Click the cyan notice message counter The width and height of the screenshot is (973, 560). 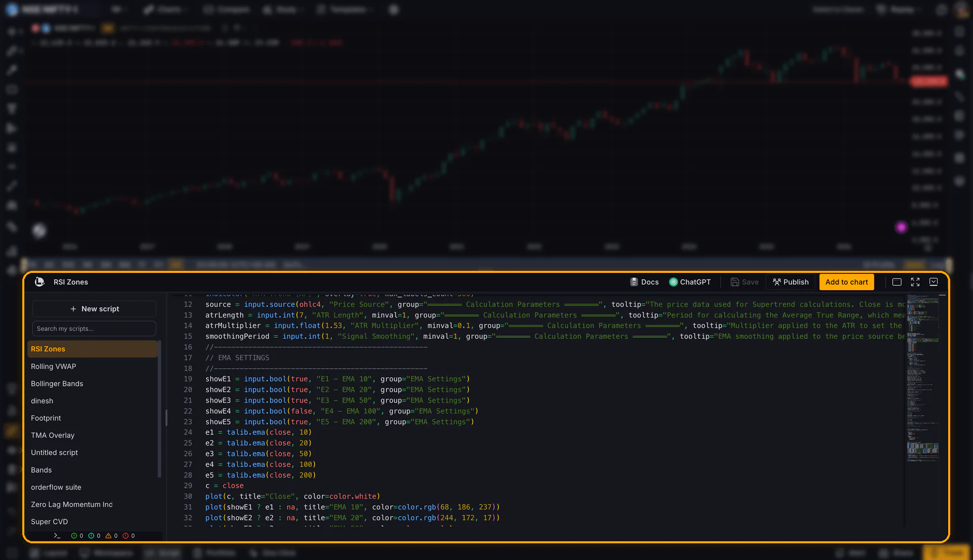94,536
